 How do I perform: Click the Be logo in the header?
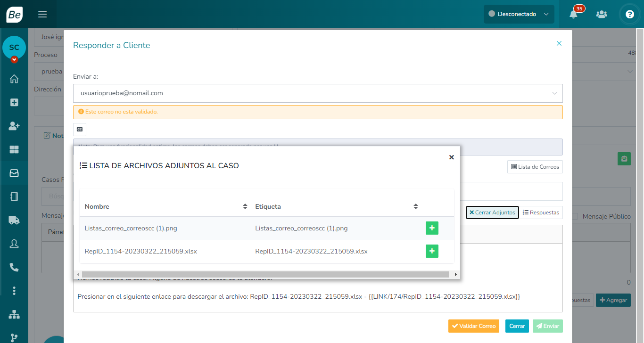point(14,14)
